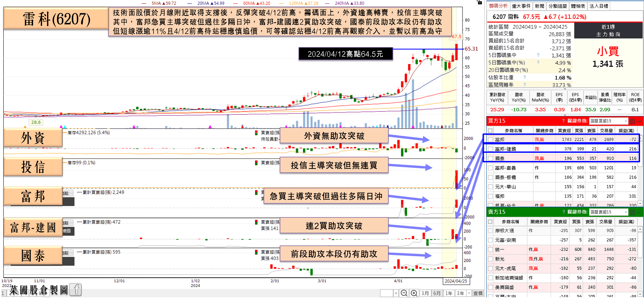The image size is (644, 304).
Task: Open help icon next to 5日籌碼集中(%)
Action: tap(538, 62)
